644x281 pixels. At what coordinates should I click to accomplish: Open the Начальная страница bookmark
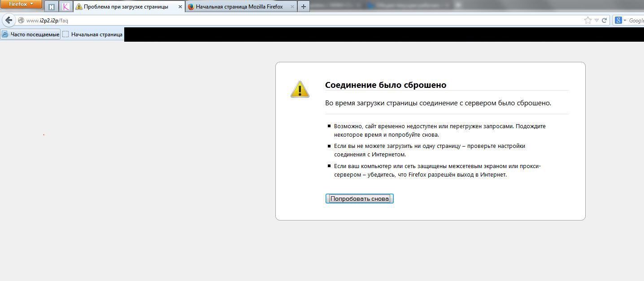click(92, 34)
